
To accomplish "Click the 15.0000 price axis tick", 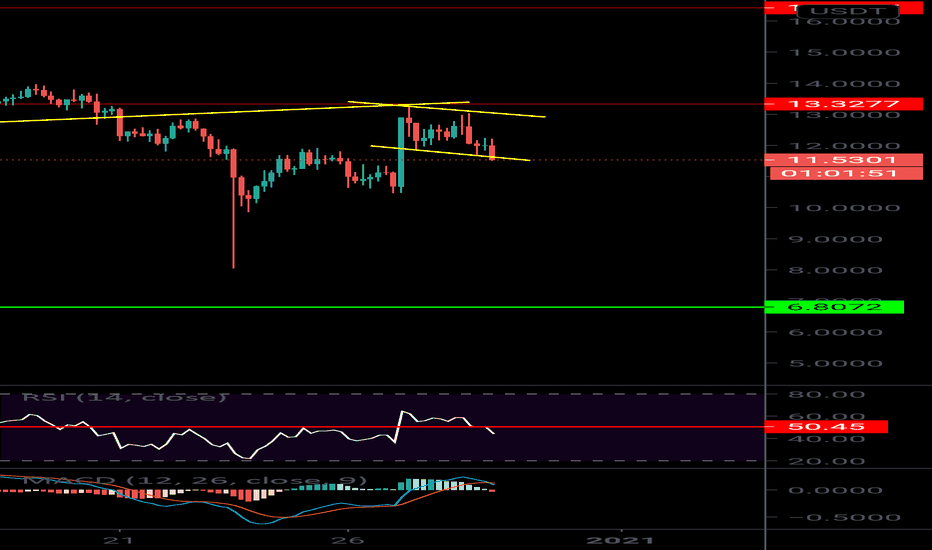I will (844, 52).
